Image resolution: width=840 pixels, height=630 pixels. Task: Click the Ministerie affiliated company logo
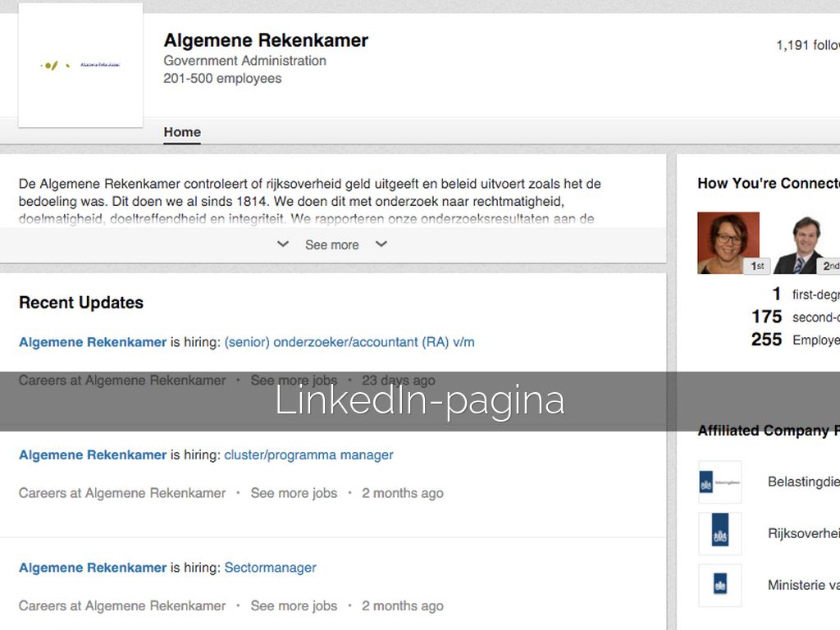pyautogui.click(x=719, y=585)
